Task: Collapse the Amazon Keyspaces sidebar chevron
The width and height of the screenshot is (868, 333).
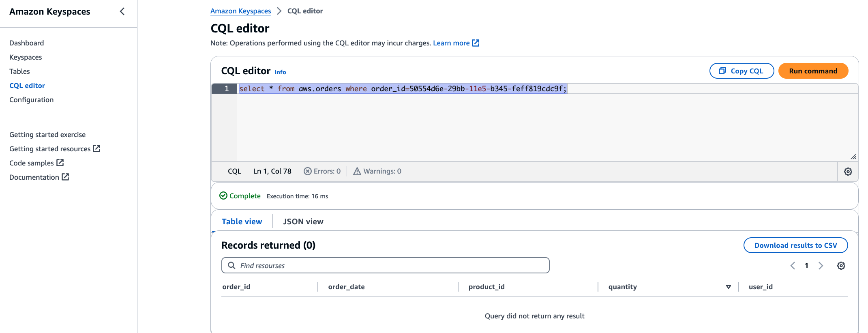Action: point(122,11)
